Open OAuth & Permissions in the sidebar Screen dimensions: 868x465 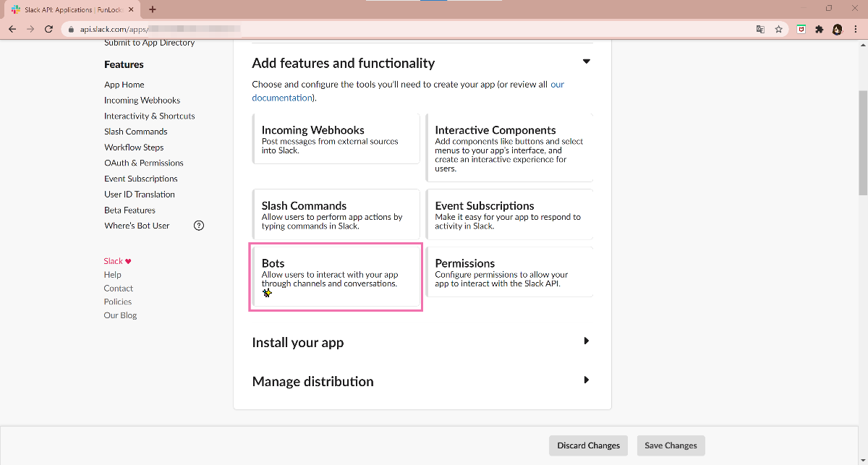[144, 163]
